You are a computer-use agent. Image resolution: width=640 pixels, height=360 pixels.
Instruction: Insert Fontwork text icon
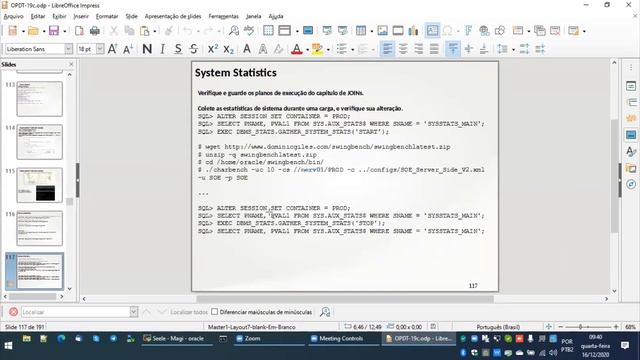point(468,31)
